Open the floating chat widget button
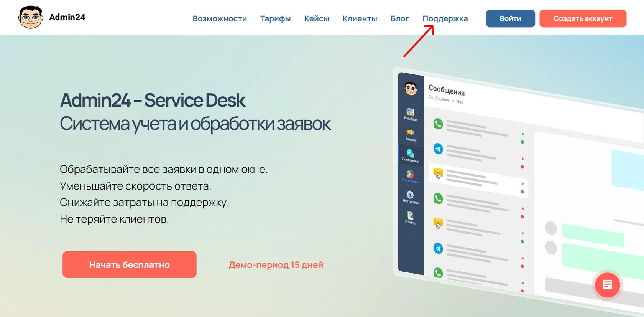This screenshot has height=317, width=644. coord(607,285)
